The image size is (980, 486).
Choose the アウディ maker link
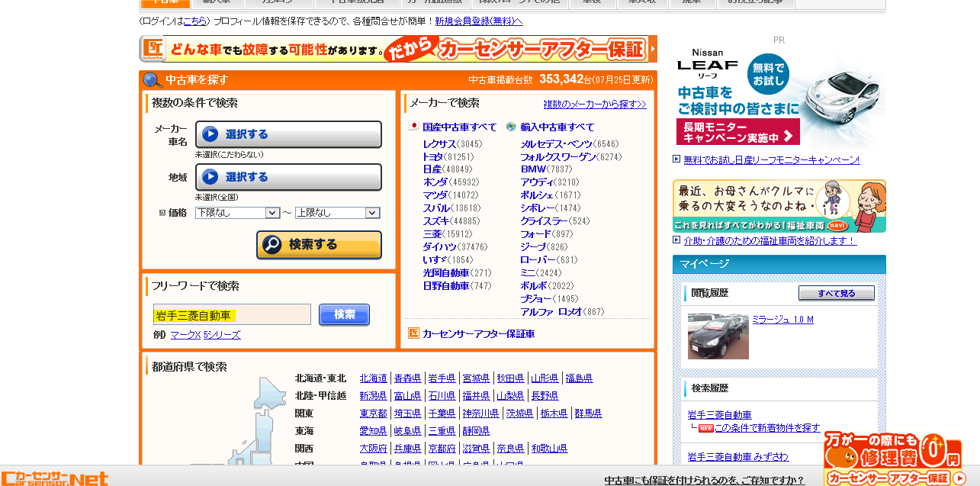[537, 182]
